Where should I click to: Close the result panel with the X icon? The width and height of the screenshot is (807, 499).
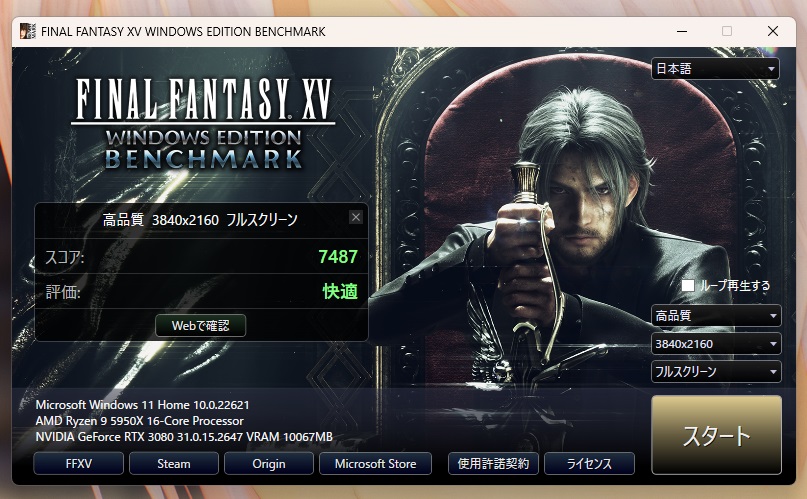(x=356, y=217)
